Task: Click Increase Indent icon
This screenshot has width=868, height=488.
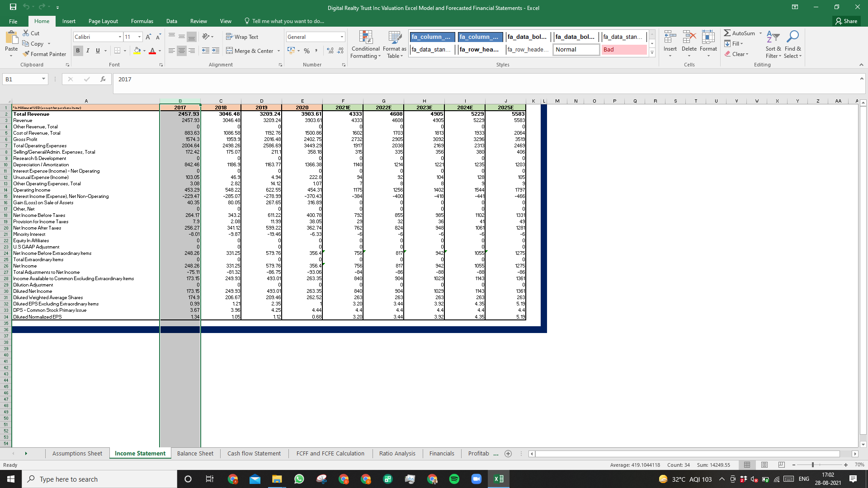Action: click(x=216, y=51)
